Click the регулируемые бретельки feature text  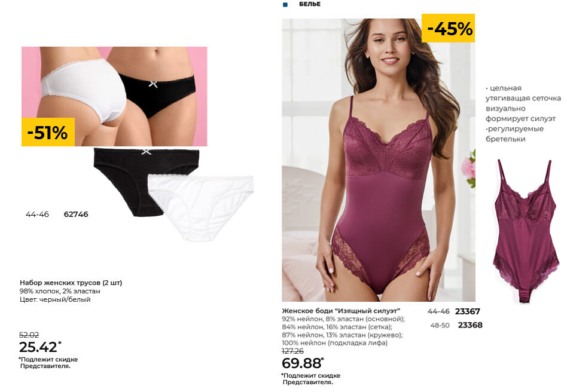(x=514, y=134)
